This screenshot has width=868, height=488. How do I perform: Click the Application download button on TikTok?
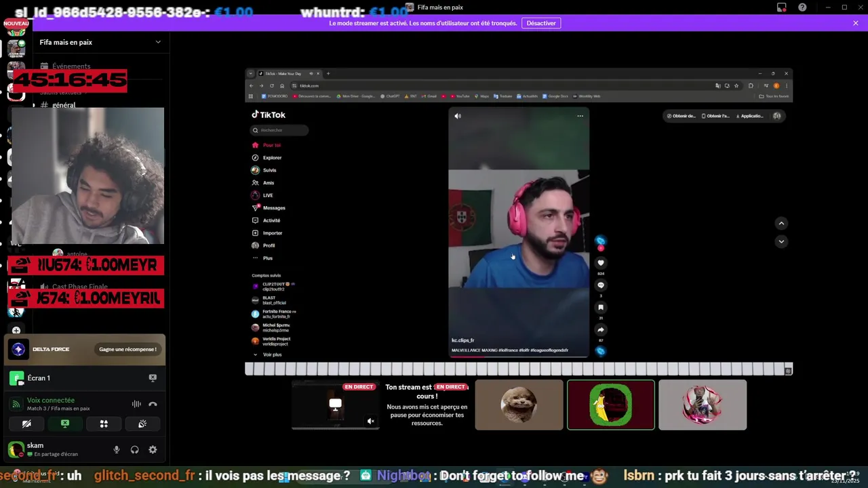(x=749, y=116)
